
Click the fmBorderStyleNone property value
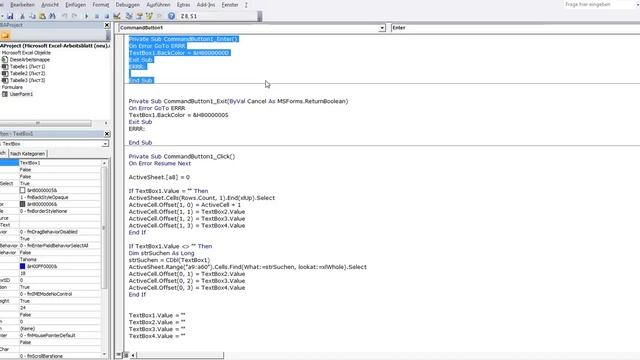coord(60,211)
